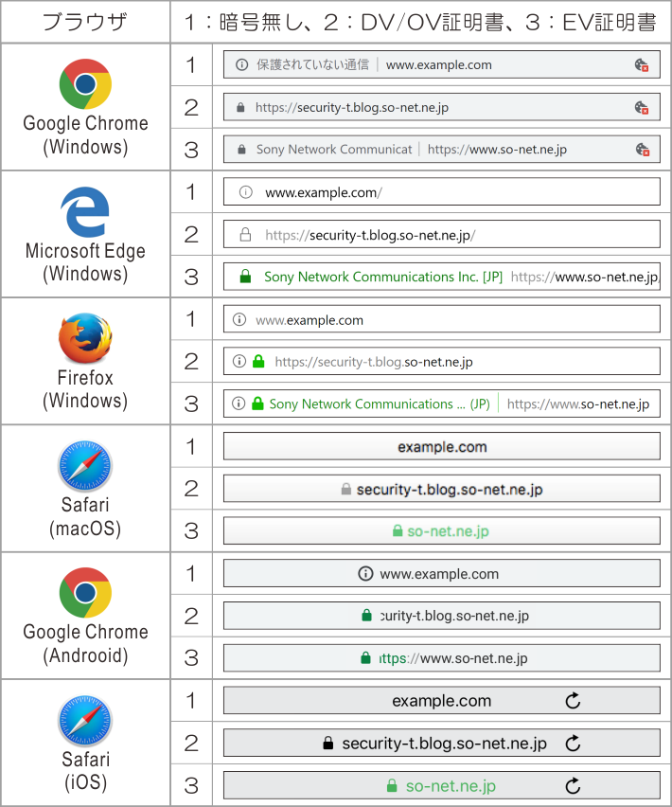Tap info icon in Chrome Android www.example.com bar
The height and width of the screenshot is (807, 672).
click(x=365, y=574)
